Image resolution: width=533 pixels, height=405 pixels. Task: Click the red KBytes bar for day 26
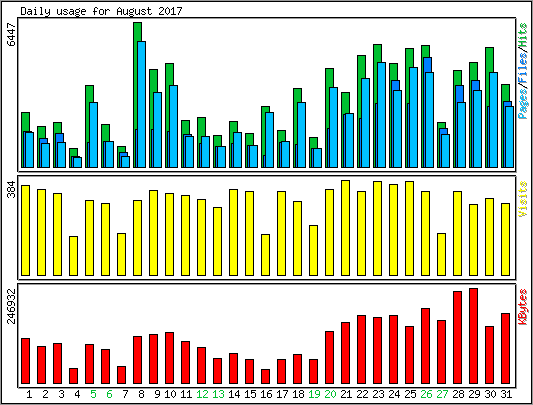coord(425,346)
